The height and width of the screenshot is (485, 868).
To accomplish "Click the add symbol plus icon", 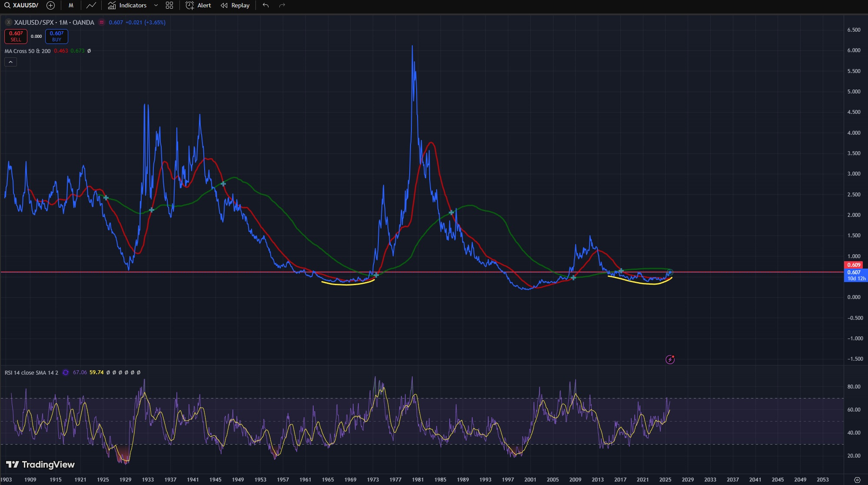I will 50,5.
